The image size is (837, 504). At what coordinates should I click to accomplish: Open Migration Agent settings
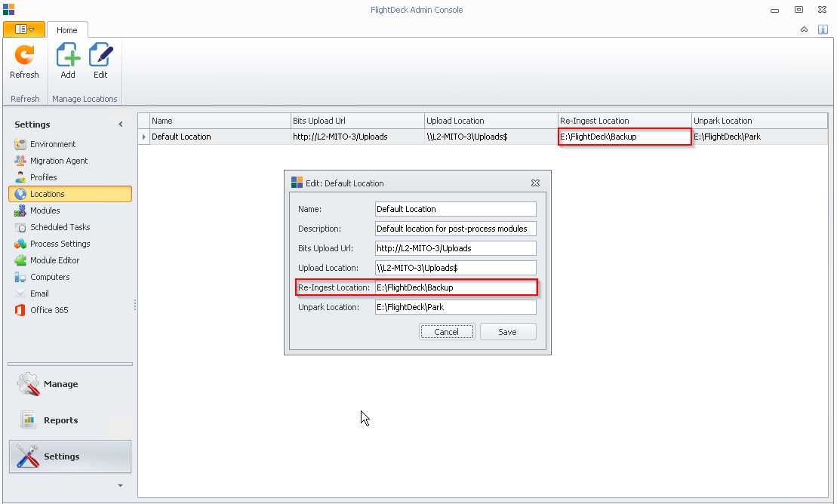[59, 161]
